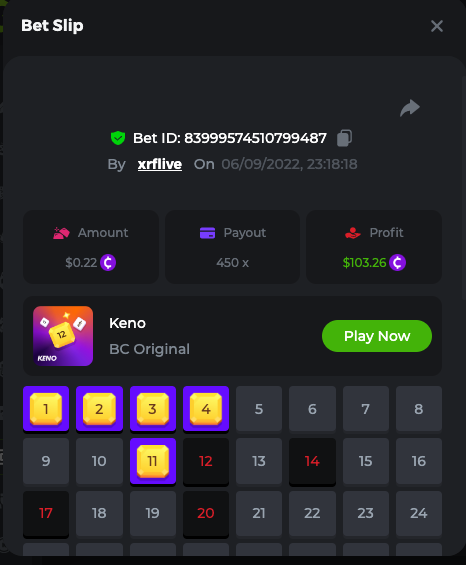Toggle selected Keno tile number 4
Viewport: 466px width, 565px height.
[206, 409]
